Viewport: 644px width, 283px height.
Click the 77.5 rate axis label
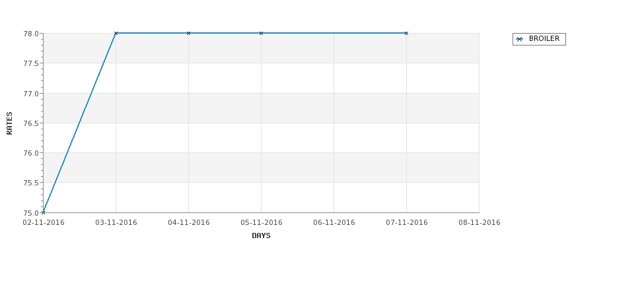click(31, 63)
